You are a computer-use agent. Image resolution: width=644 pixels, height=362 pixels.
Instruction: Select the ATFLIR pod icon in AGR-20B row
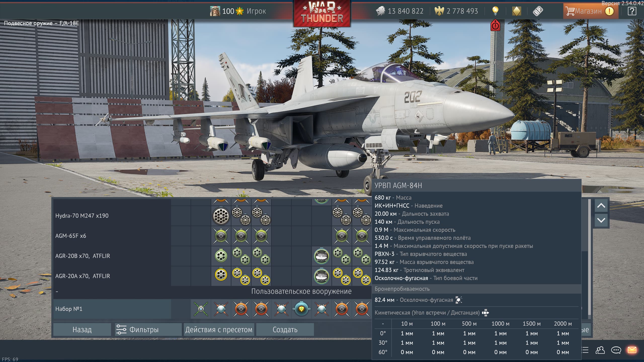point(321,256)
